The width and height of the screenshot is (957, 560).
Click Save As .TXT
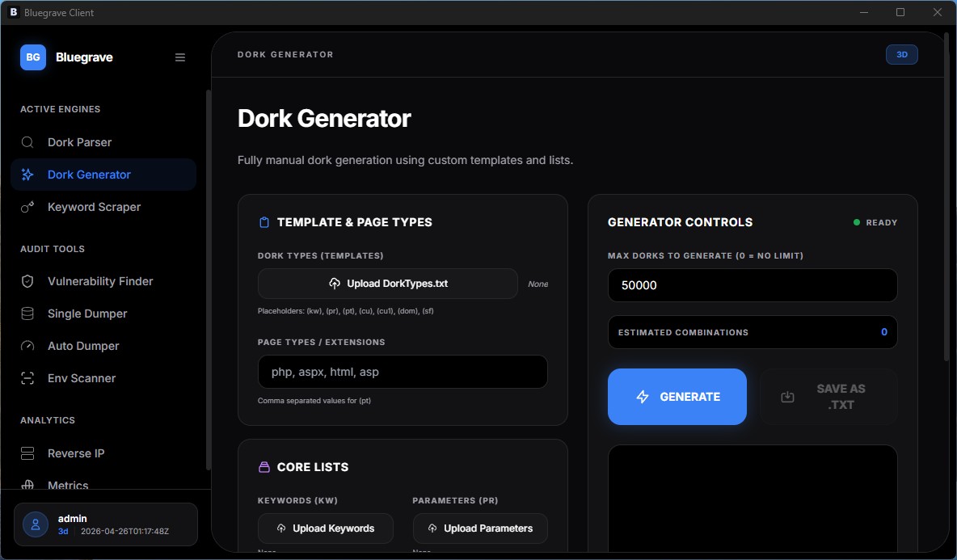click(x=828, y=397)
